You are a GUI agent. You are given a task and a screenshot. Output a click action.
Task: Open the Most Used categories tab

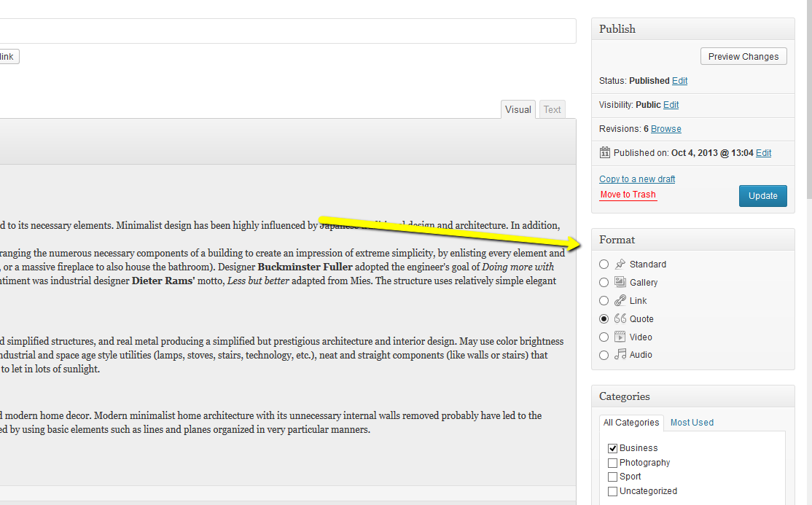(692, 423)
